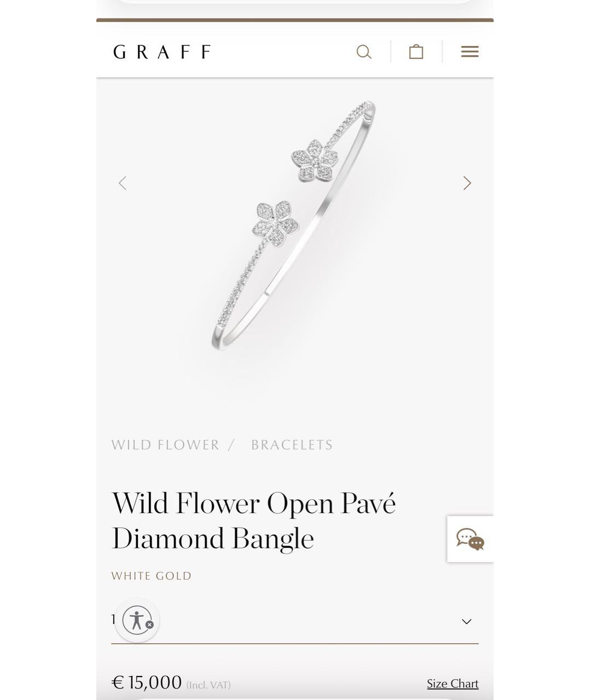Navigate to the WILD FLOWER collection breadcrumb
Screen dimensions: 591x700
point(165,445)
